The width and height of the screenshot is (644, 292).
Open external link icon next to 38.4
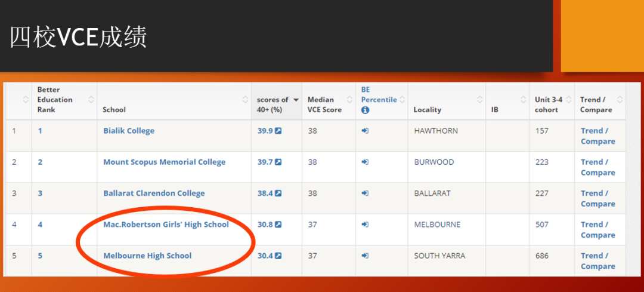[278, 193]
